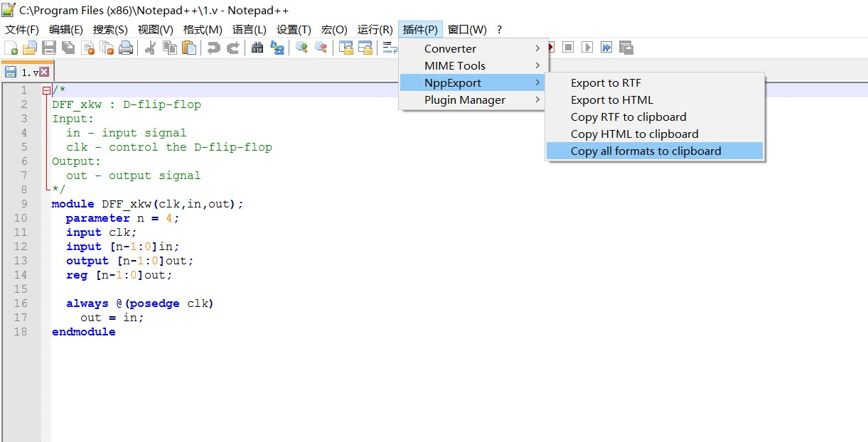
Task: Open the ? help menu
Action: pos(499,29)
